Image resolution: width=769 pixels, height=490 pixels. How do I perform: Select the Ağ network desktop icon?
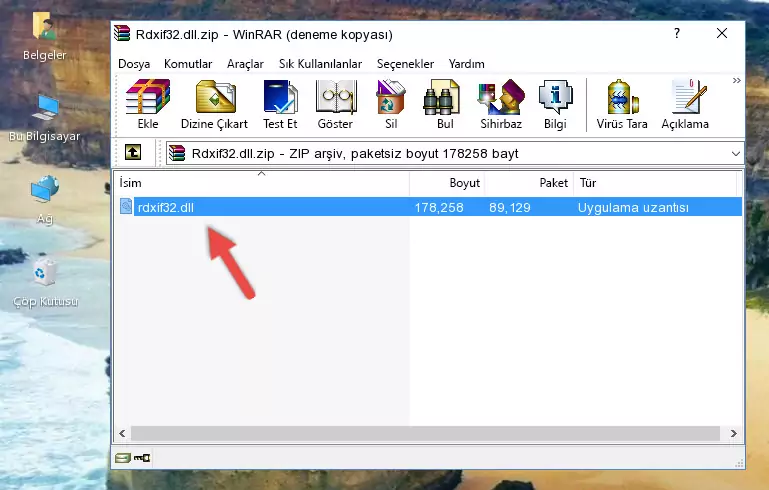click(45, 189)
